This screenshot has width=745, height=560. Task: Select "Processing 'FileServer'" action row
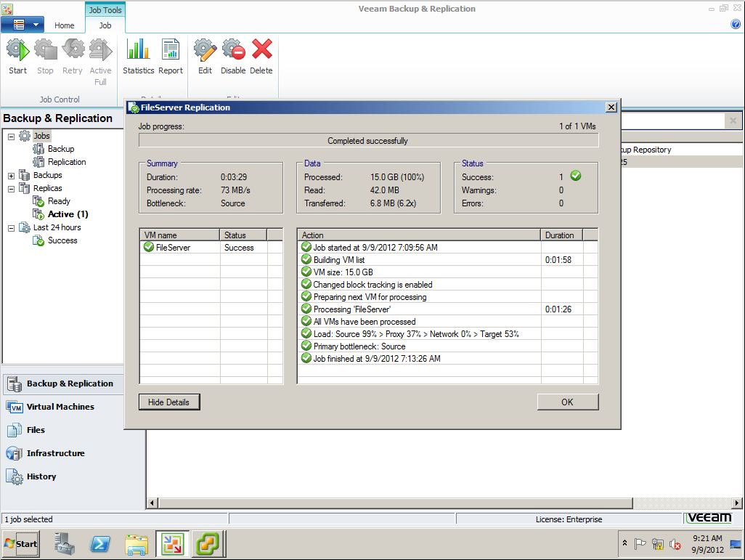(447, 309)
